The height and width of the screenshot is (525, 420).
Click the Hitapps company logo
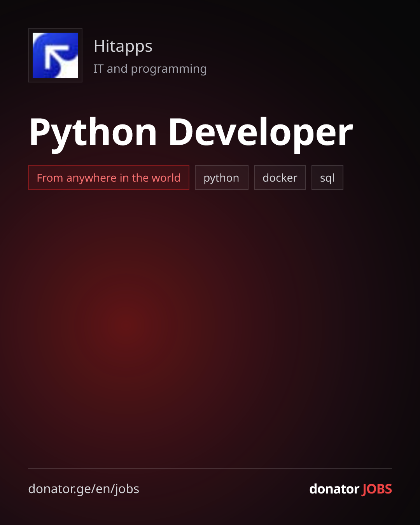55,55
